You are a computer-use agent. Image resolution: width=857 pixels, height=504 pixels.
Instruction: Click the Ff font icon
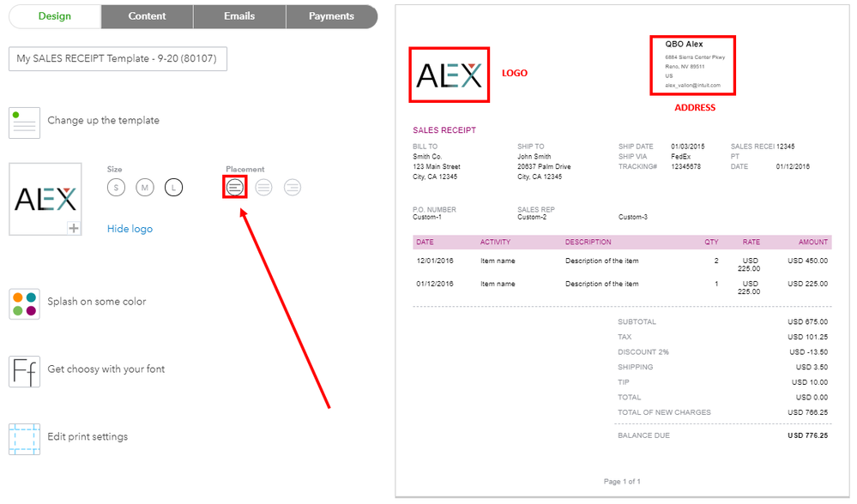(x=24, y=371)
